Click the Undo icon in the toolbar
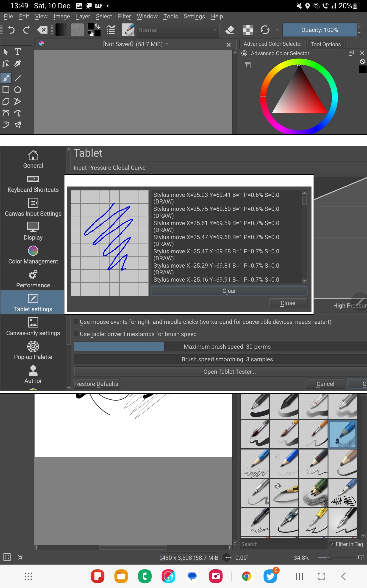367x588 pixels. pos(11,30)
